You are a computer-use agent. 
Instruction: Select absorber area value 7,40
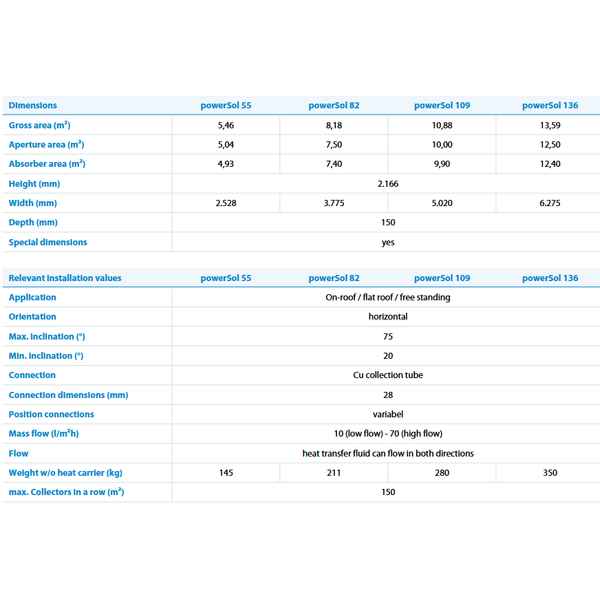[x=334, y=164]
